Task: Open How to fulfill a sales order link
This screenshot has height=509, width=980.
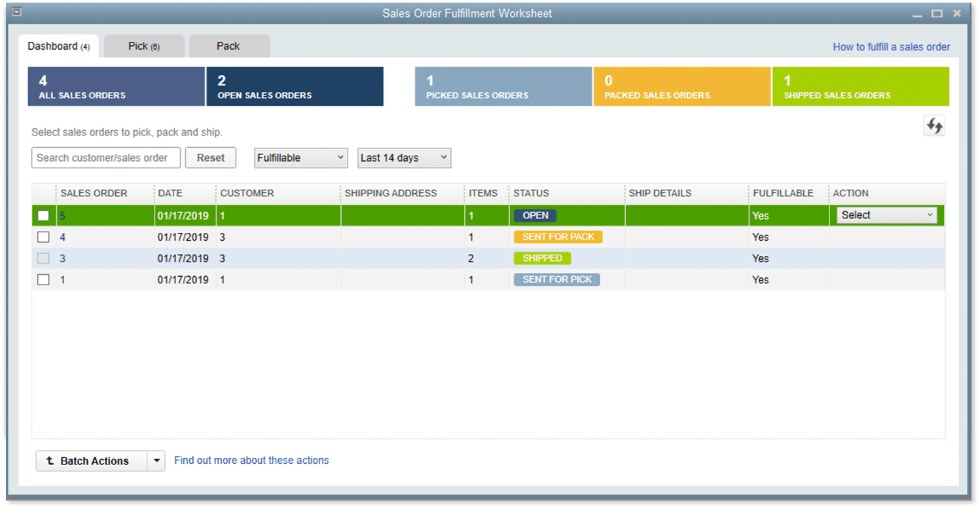Action: click(892, 47)
